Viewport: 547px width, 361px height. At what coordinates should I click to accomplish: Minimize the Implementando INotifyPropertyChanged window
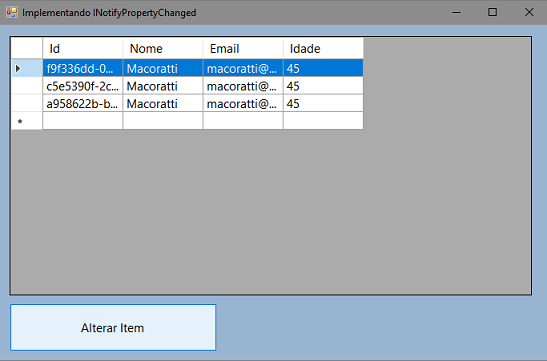456,13
